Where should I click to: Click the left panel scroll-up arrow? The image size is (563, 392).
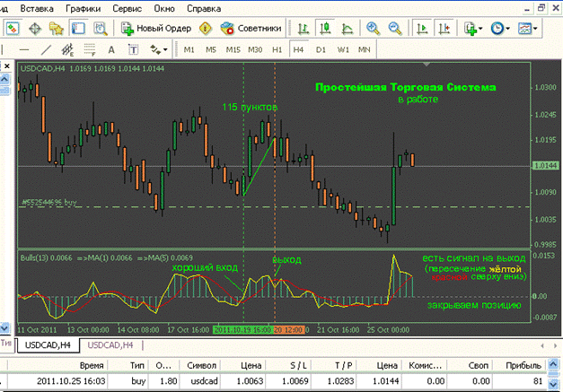pyautogui.click(x=4, y=79)
